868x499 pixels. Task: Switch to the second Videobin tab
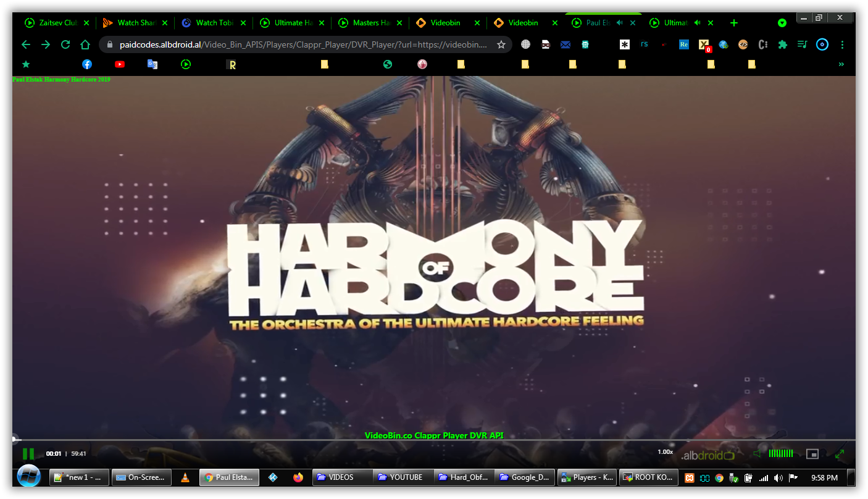pyautogui.click(x=527, y=23)
